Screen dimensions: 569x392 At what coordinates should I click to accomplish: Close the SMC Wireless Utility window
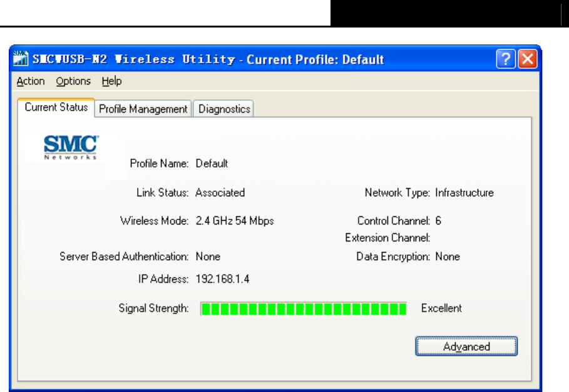pyautogui.click(x=528, y=59)
